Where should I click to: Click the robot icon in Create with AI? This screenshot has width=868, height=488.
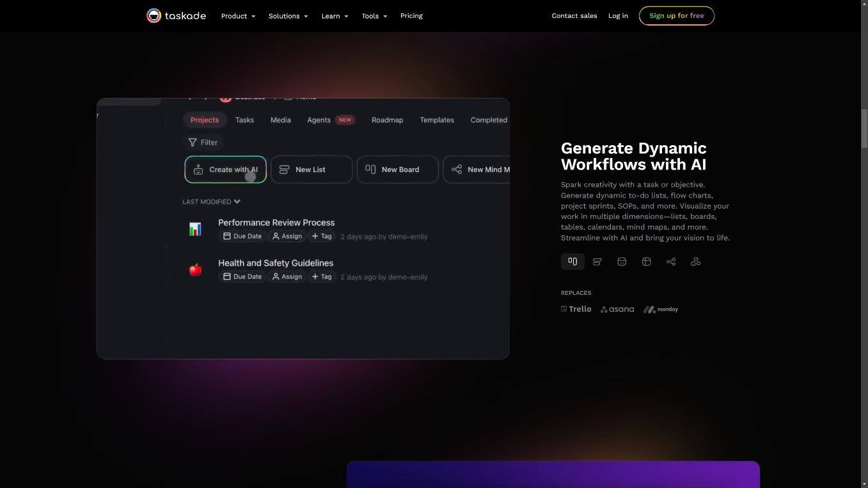[x=198, y=169]
